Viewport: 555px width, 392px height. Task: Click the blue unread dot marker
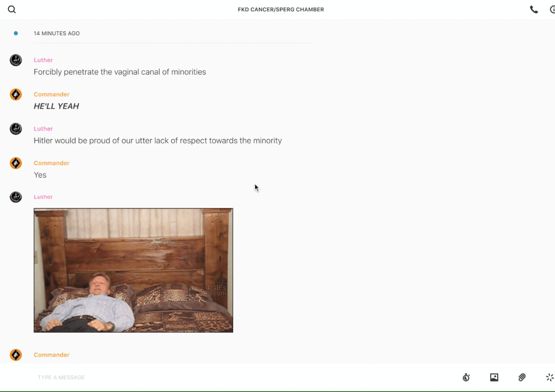pyautogui.click(x=16, y=33)
